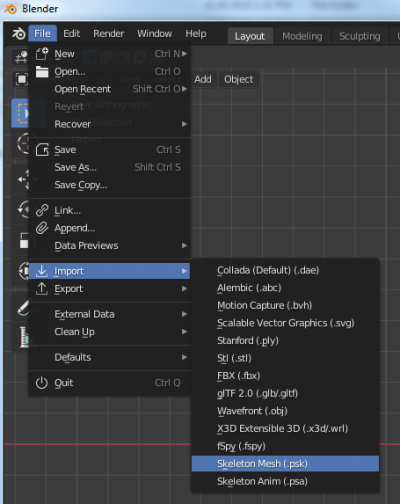Viewport: 400px width, 504px height.
Task: Expand the Data Previews submenu
Action: pos(184,245)
